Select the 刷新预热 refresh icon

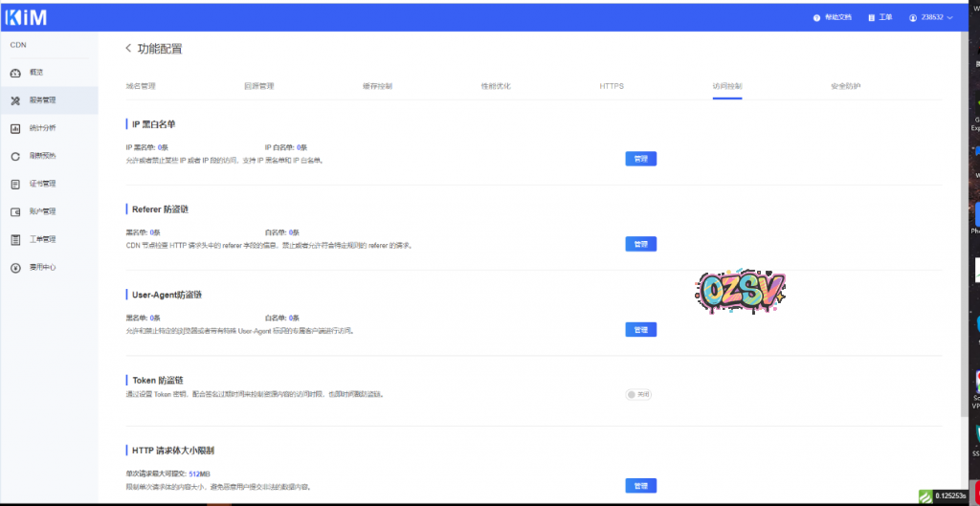coord(15,156)
